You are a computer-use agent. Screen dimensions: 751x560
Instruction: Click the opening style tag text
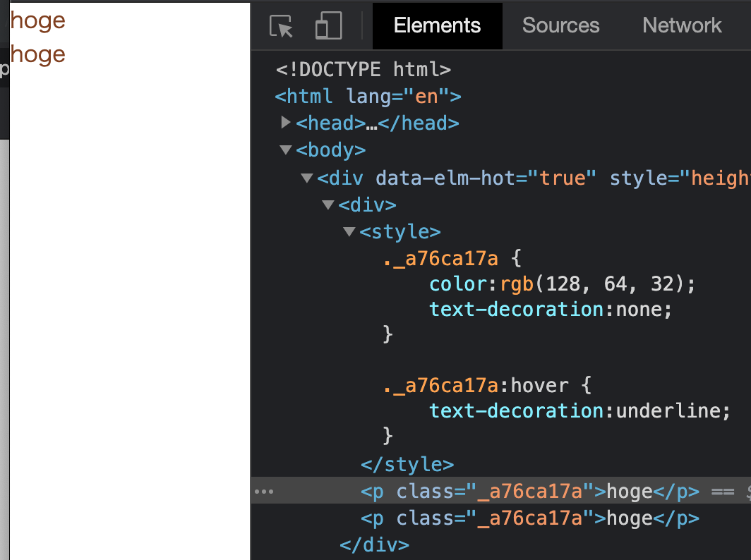click(x=400, y=231)
